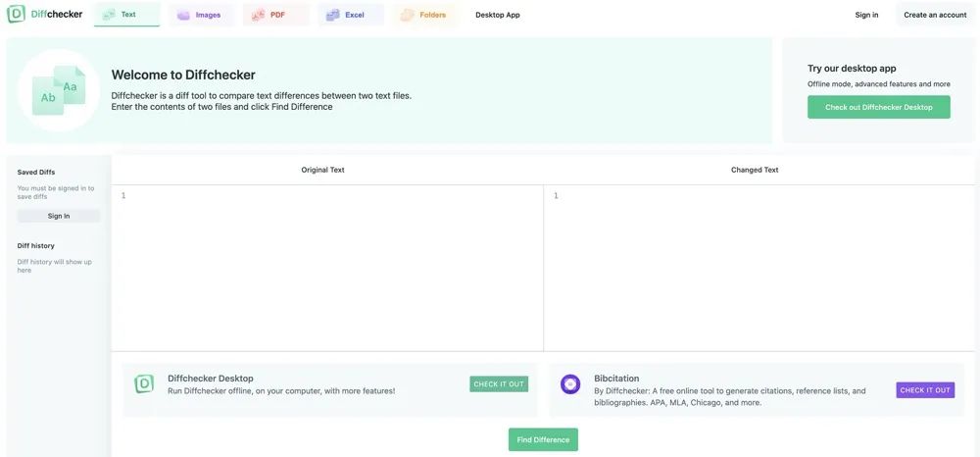Image resolution: width=980 pixels, height=457 pixels.
Task: Click the sidebar Sign In button
Action: pyautogui.click(x=59, y=216)
